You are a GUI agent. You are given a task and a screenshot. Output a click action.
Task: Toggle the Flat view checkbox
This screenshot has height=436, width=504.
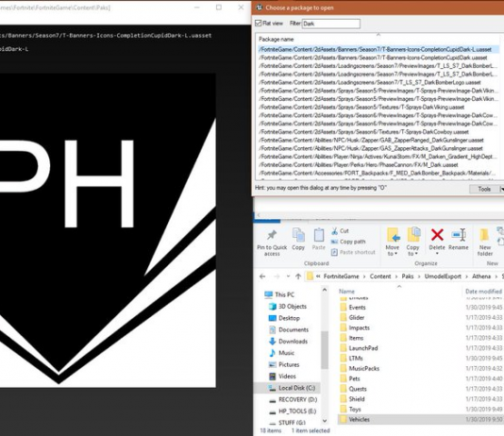pyautogui.click(x=258, y=24)
